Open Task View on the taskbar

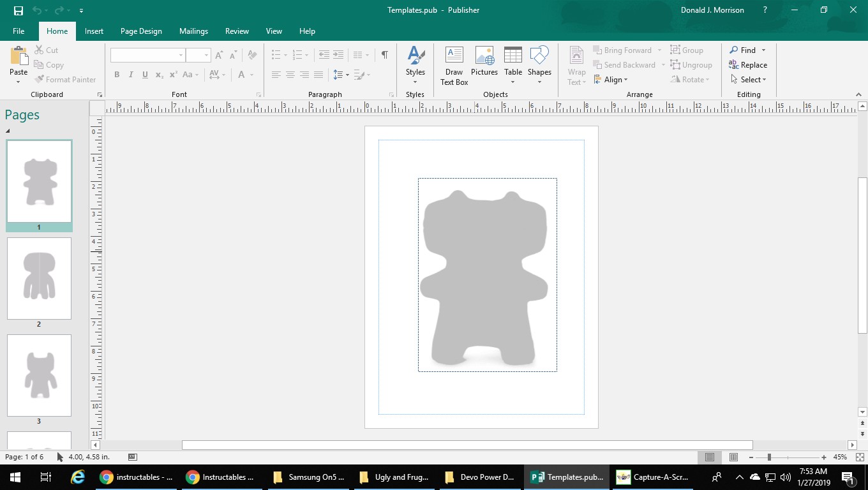click(x=45, y=477)
